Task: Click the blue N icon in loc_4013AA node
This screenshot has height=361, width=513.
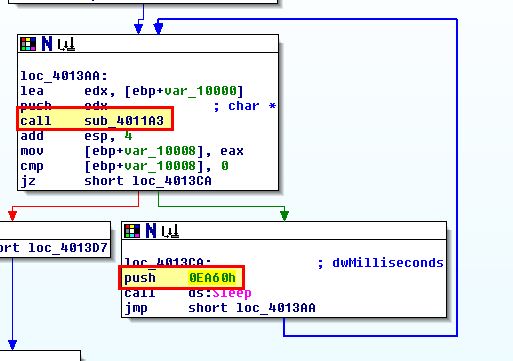Action: [47, 44]
